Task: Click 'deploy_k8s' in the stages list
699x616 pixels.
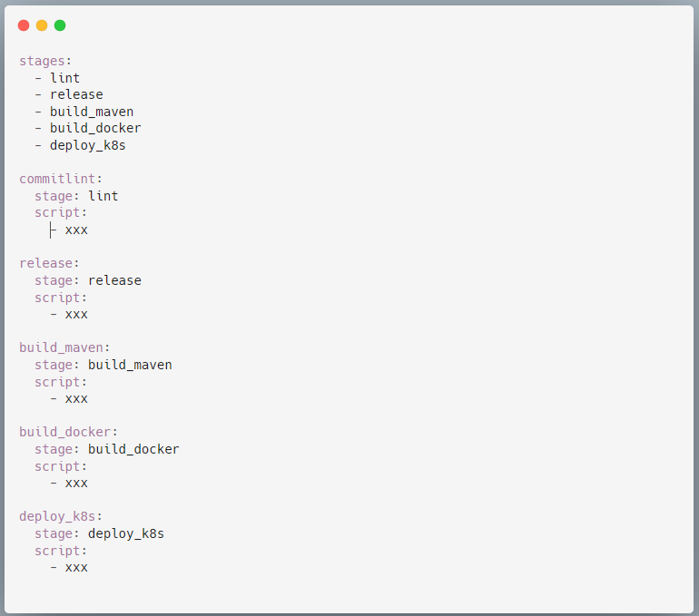Action: pyautogui.click(x=88, y=146)
